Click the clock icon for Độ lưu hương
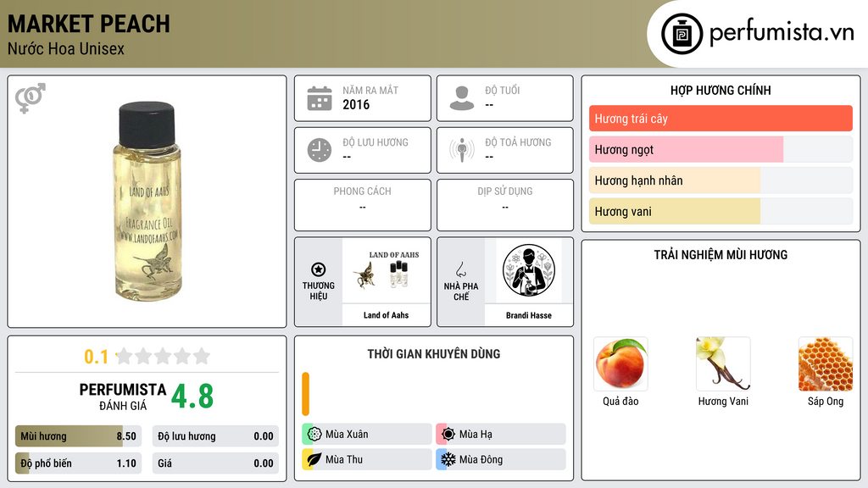This screenshot has height=488, width=868. tap(320, 150)
